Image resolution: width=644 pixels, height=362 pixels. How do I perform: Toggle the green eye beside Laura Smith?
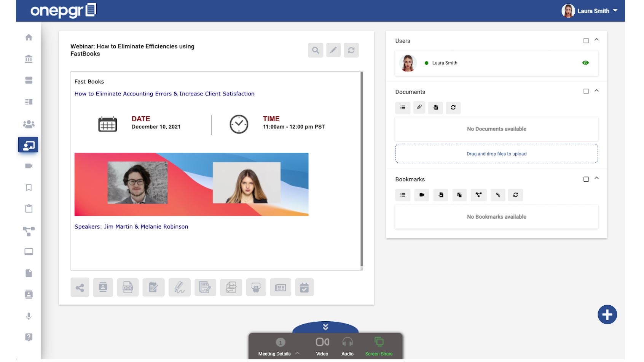[585, 62]
